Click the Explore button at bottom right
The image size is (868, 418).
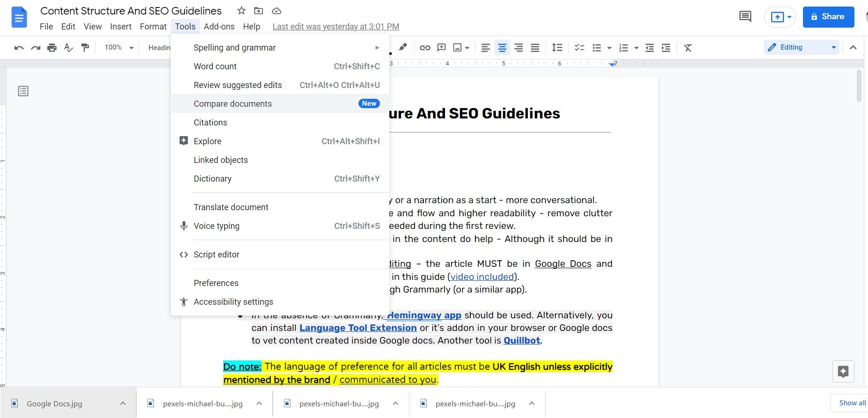(843, 372)
